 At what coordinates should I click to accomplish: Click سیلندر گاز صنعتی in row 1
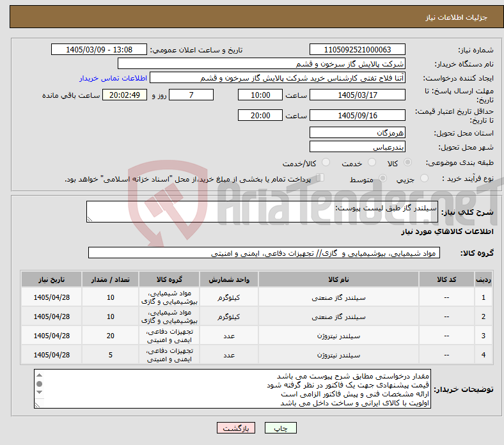pyautogui.click(x=338, y=298)
